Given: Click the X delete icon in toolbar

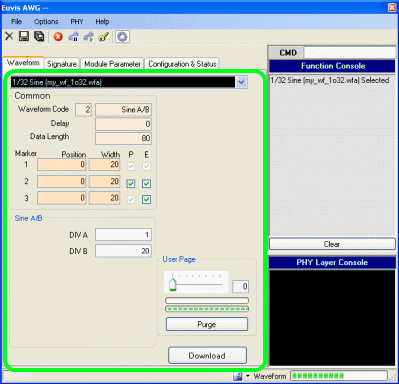Looking at the screenshot, I should click(x=9, y=36).
